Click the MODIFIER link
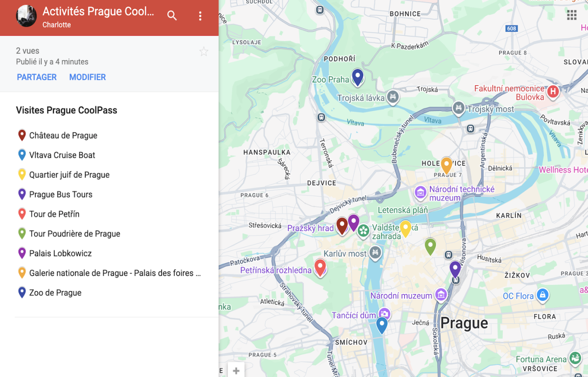The width and height of the screenshot is (588, 377). 88,77
